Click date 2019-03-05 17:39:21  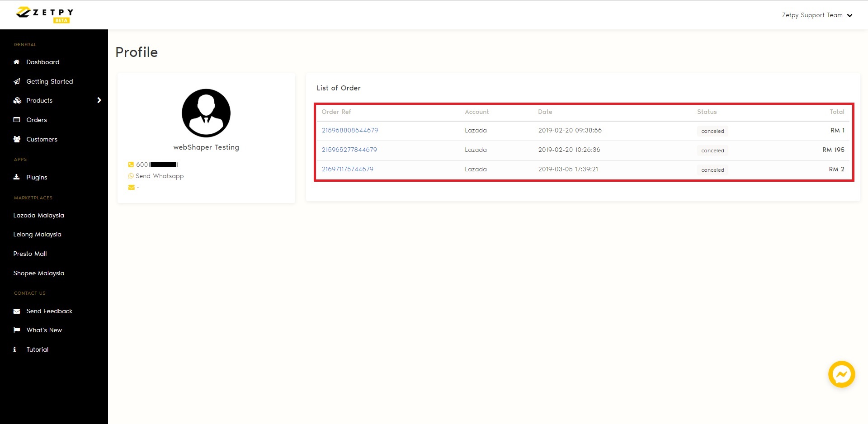pos(568,169)
